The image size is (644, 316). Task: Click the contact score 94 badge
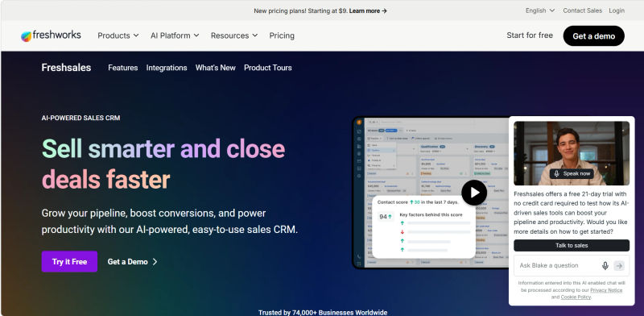(x=386, y=217)
